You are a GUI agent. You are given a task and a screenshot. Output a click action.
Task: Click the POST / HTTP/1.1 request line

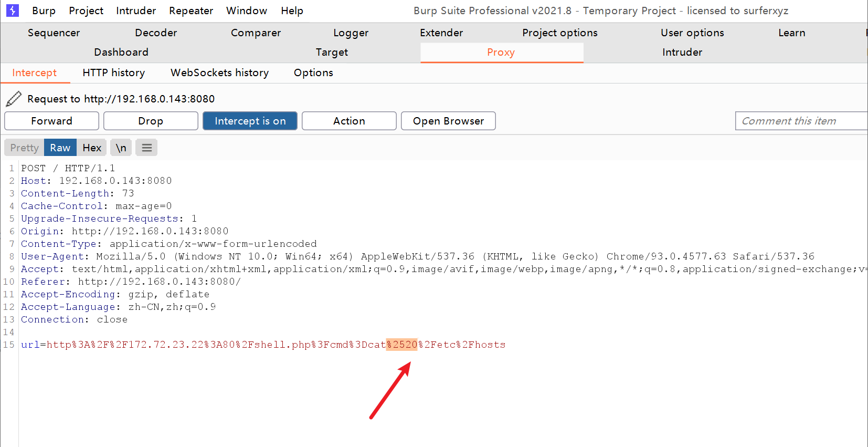pos(68,168)
